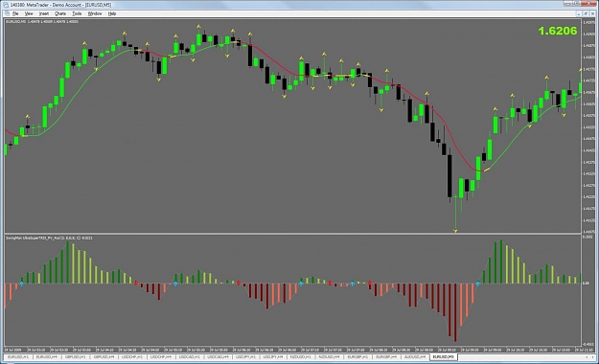Viewport: 599px width, 364px height.
Task: Click the yellow arrow below the lowest candle wick
Action: (455, 231)
